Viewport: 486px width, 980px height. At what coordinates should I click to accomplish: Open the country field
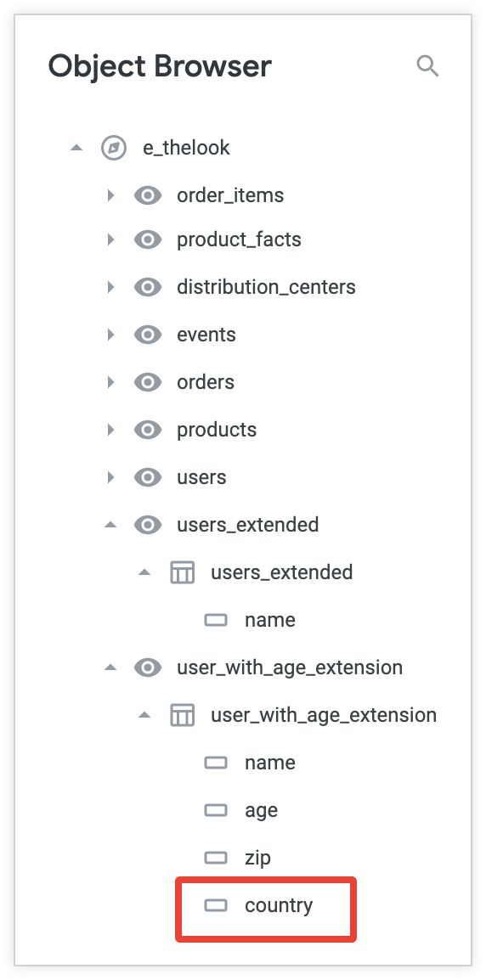coord(279,905)
